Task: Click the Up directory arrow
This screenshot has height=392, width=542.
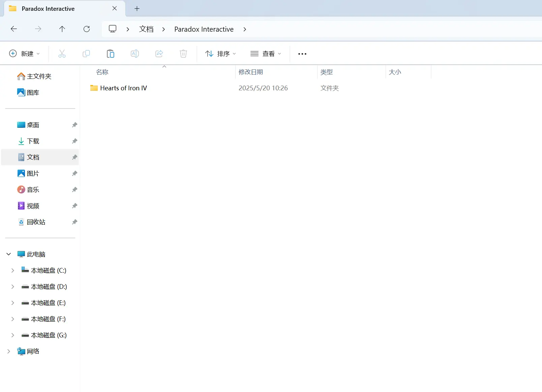Action: pos(62,29)
